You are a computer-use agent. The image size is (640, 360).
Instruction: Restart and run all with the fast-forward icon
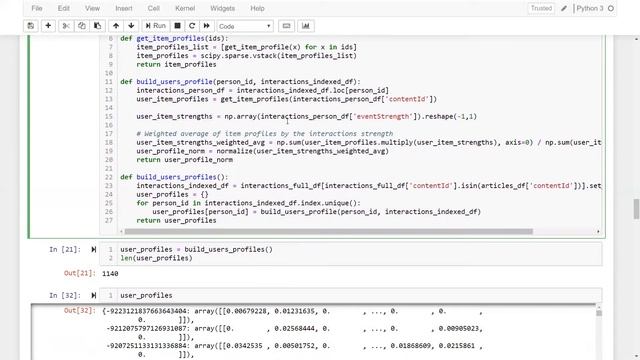coord(207,26)
